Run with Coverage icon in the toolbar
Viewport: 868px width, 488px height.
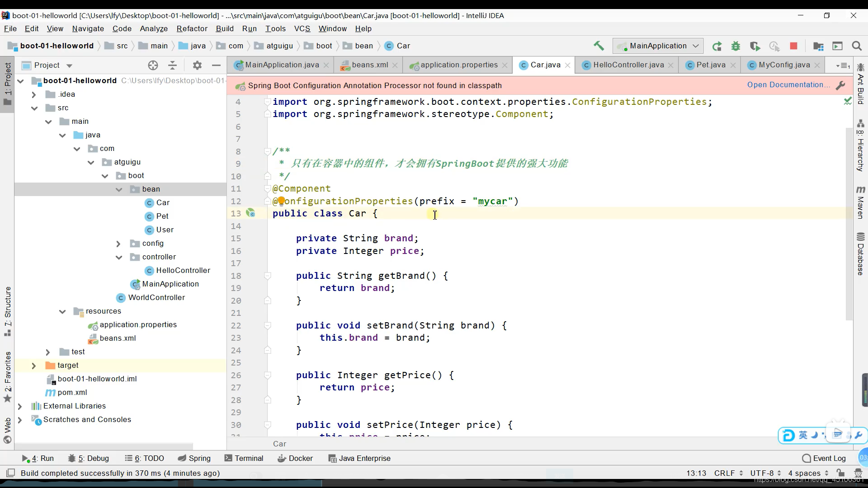click(x=755, y=46)
